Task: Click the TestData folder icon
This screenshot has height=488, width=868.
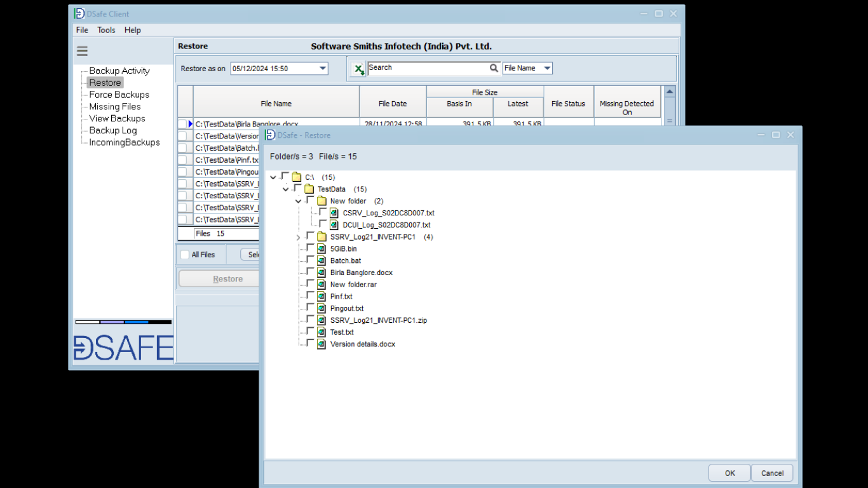Action: click(309, 189)
